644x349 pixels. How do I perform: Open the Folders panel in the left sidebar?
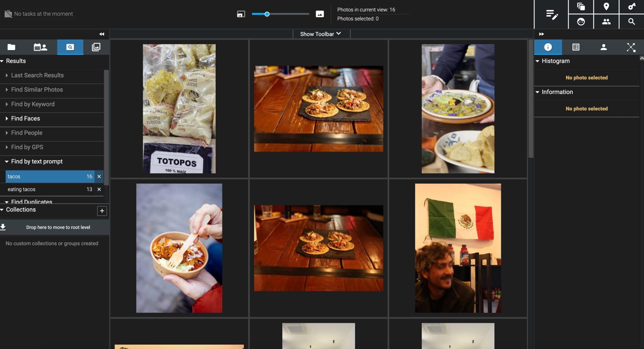click(x=11, y=47)
